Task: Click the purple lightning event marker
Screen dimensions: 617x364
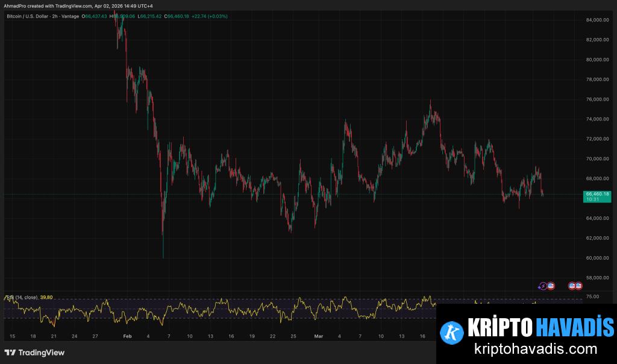Action: (543, 286)
